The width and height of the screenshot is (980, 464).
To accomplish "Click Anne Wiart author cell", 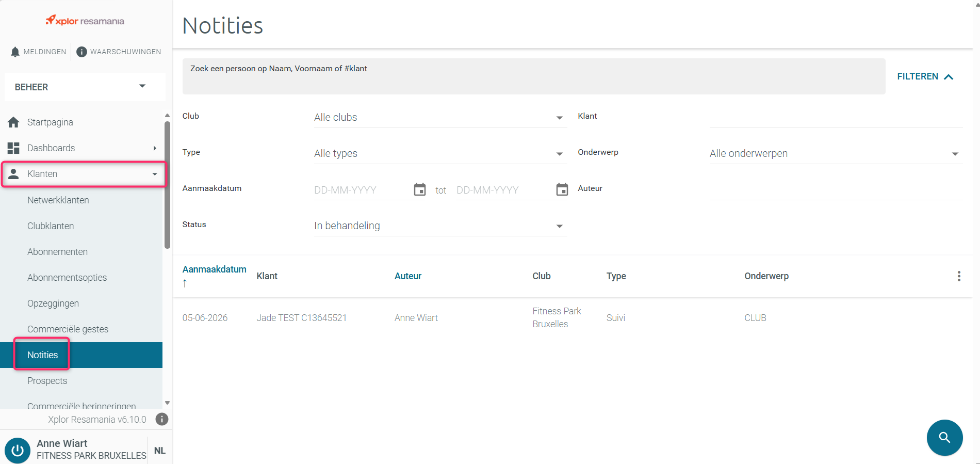I will (x=416, y=318).
